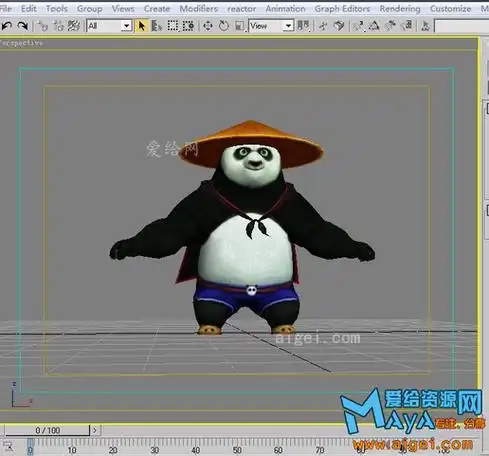Click the Undo arrow icon
Viewport: 489px width, 456px height.
pyautogui.click(x=7, y=26)
